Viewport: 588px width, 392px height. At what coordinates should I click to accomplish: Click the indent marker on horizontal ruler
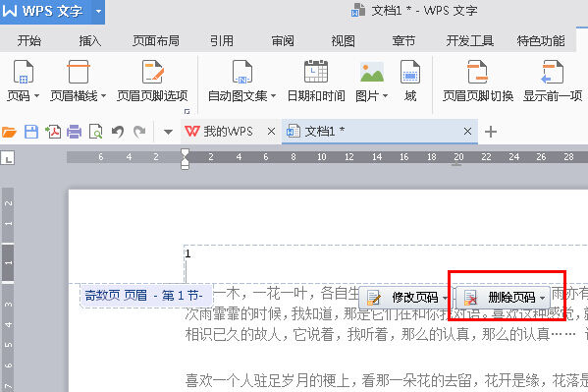(x=185, y=159)
